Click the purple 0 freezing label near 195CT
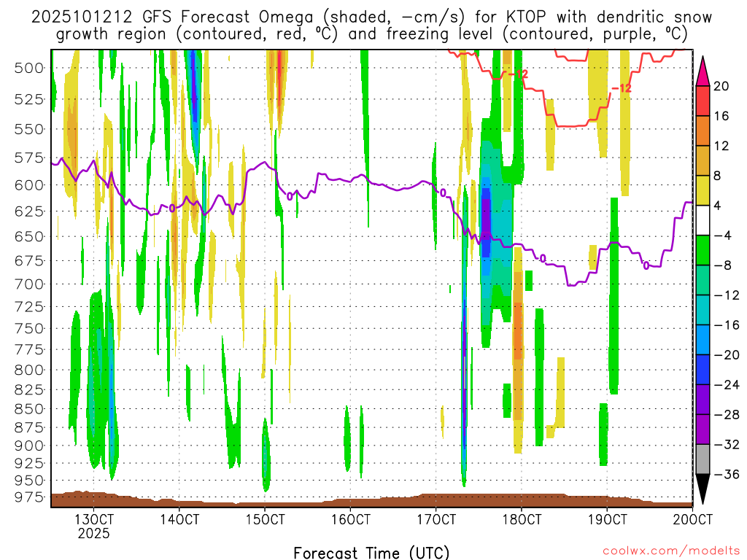The width and height of the screenshot is (747, 560). coord(646,265)
